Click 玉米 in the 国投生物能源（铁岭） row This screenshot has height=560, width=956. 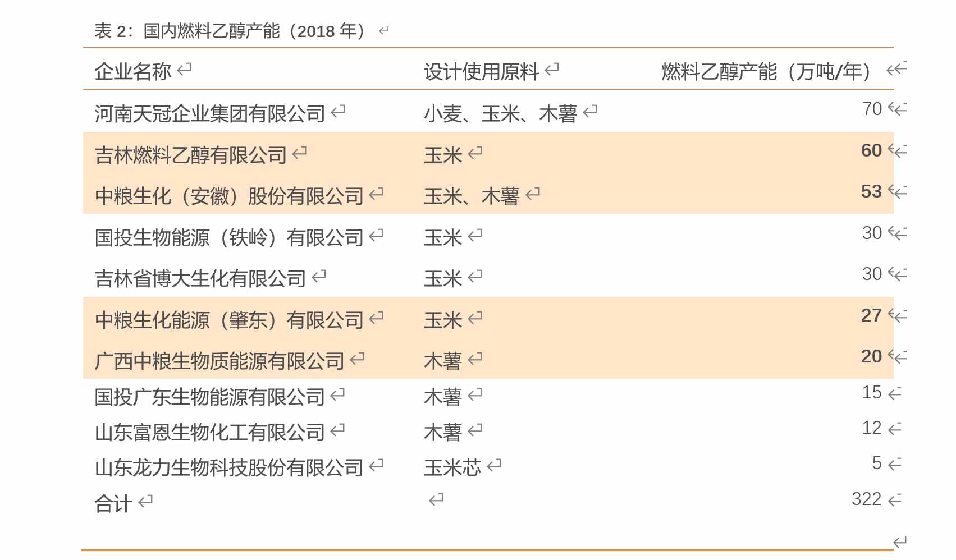[443, 237]
